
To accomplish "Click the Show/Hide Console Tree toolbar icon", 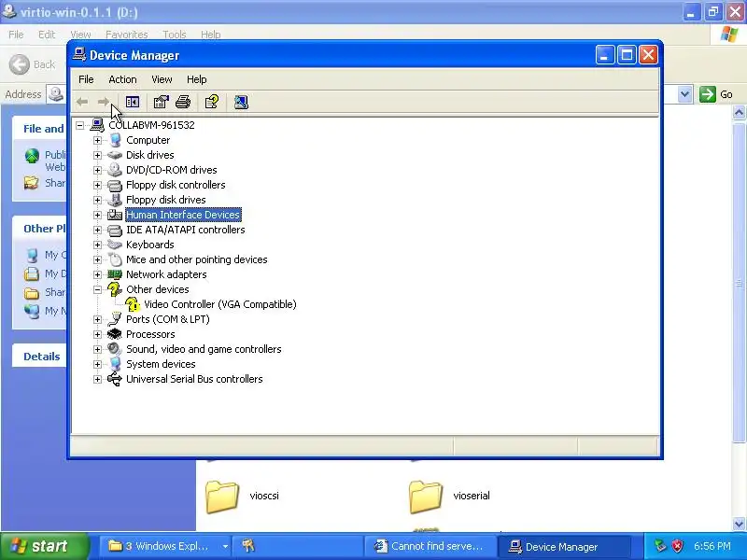I will 133,102.
